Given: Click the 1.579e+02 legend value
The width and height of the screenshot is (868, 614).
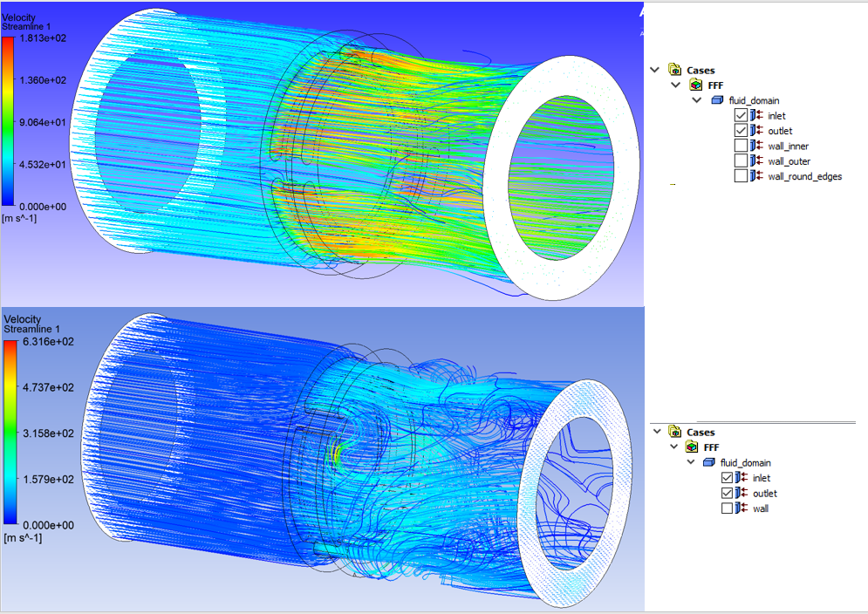Looking at the screenshot, I should pos(48,480).
